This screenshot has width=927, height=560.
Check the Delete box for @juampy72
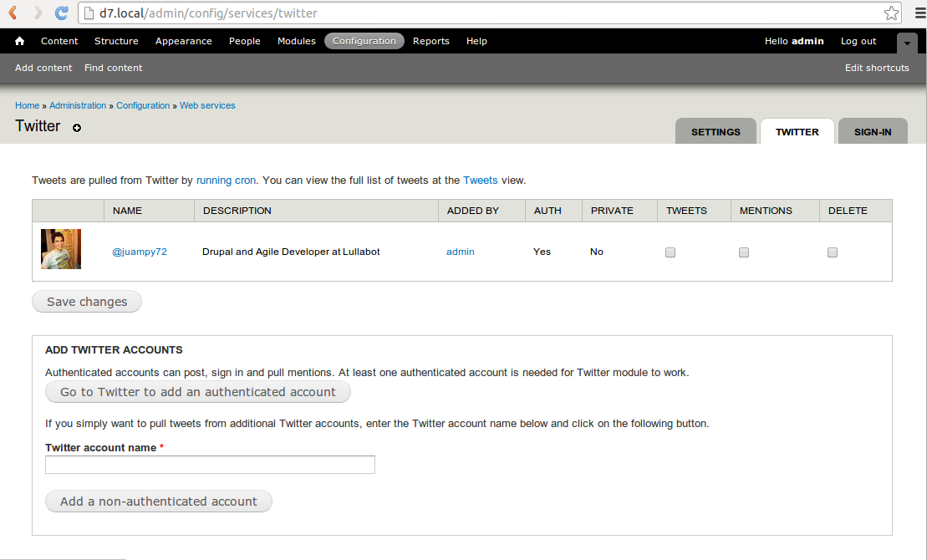pos(833,252)
